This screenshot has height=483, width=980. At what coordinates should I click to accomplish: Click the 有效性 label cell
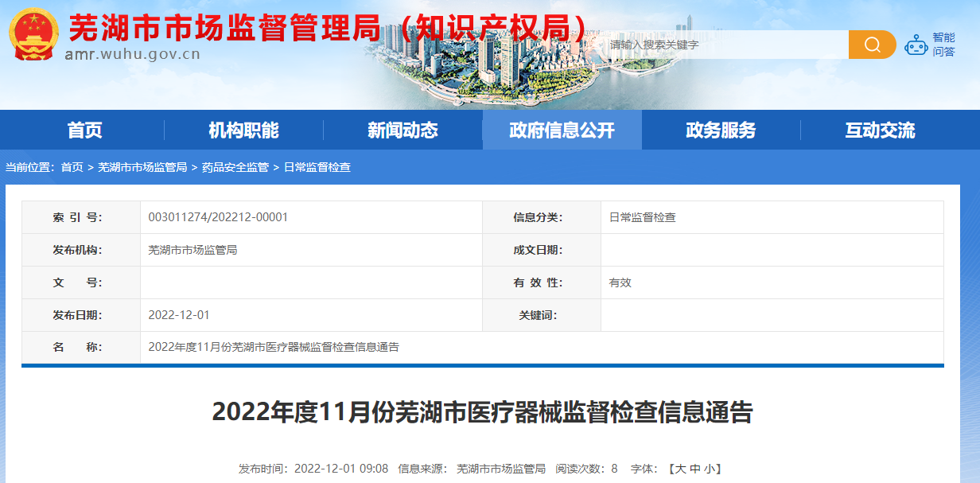[542, 282]
